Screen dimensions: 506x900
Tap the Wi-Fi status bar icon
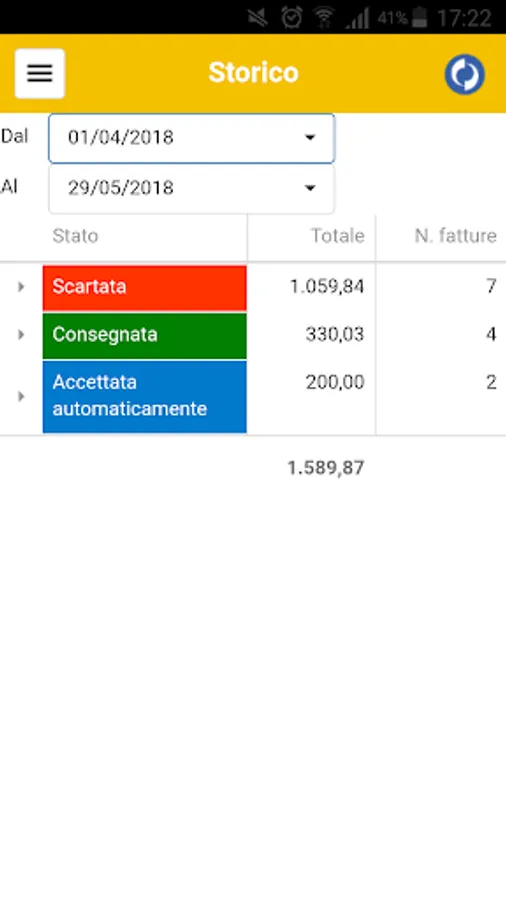pos(324,17)
